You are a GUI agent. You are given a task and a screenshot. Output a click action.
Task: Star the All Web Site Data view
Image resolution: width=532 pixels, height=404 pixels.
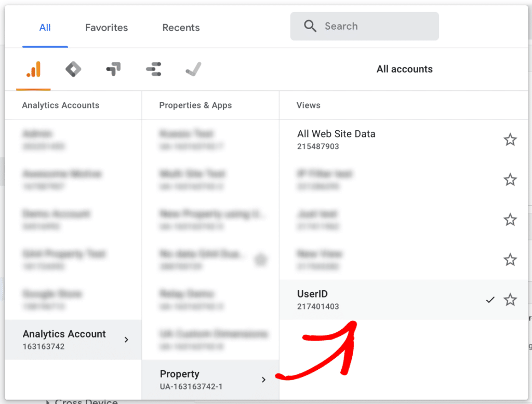(510, 139)
